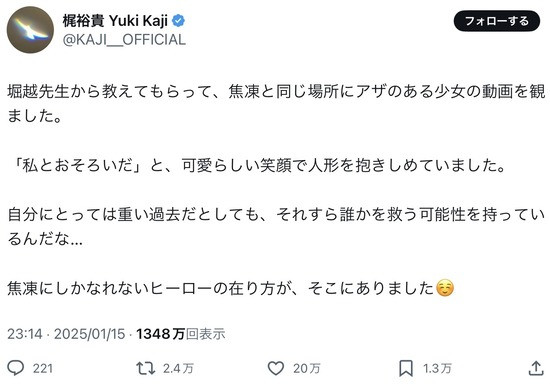
Task: Open the 梶裕貴 Yuki Kaji display name
Action: [x=115, y=21]
